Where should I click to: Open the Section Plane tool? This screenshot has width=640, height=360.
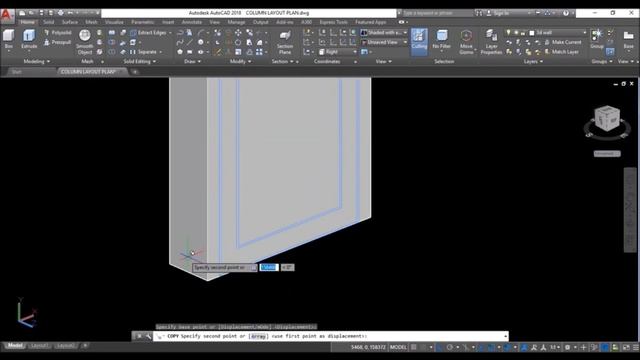(x=285, y=42)
